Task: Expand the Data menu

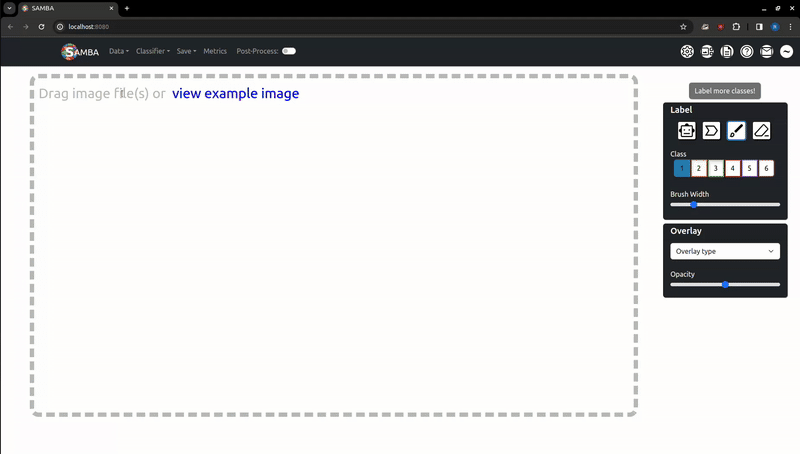Action: pos(118,51)
